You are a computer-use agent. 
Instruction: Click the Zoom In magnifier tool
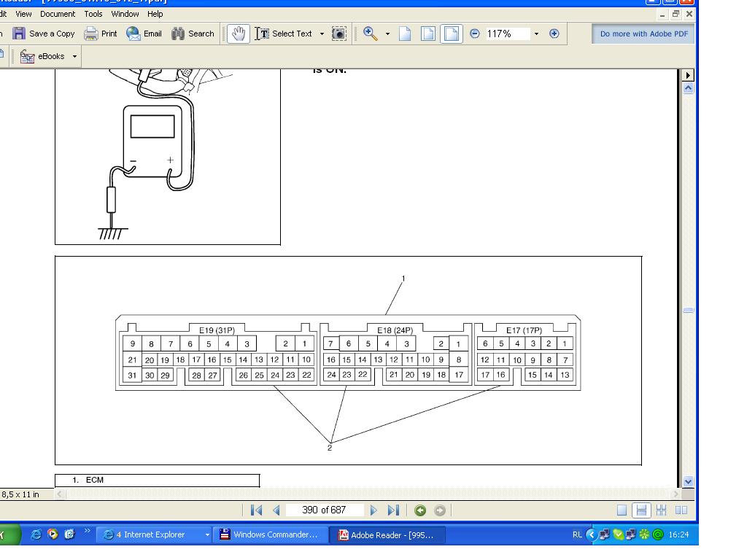coord(371,34)
